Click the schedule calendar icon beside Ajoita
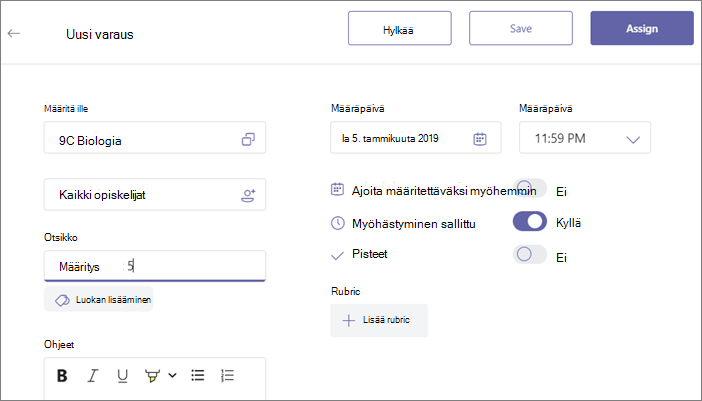The image size is (702, 401). coord(337,189)
